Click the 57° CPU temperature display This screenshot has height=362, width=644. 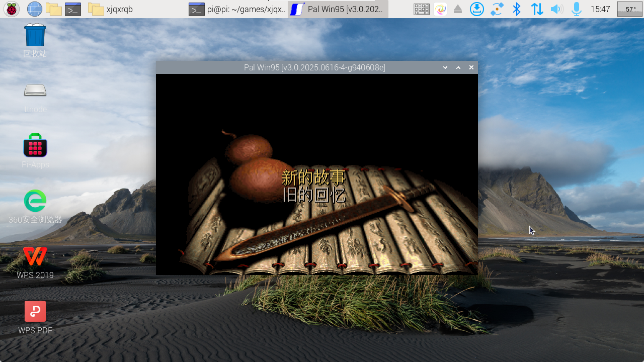[x=630, y=9]
